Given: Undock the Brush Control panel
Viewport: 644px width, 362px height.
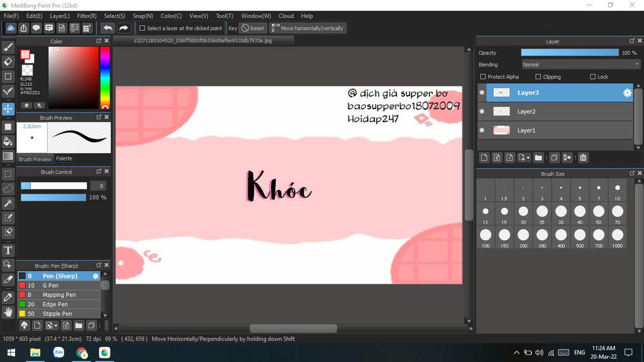Looking at the screenshot, I should point(99,172).
